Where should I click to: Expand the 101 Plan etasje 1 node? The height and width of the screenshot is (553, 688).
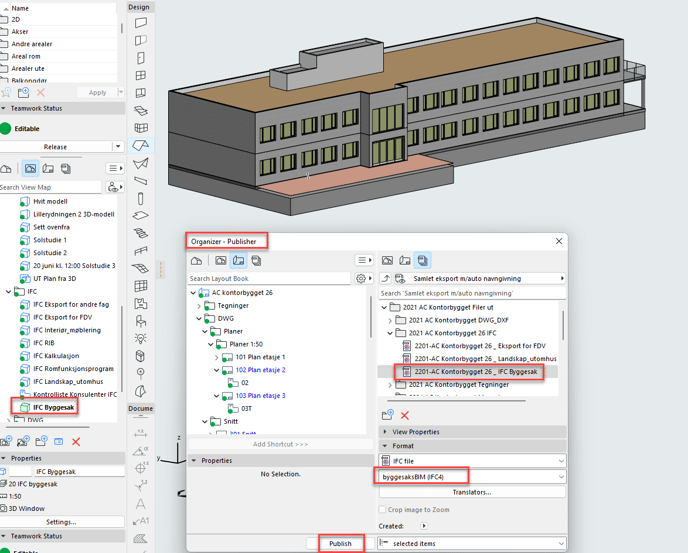point(216,357)
